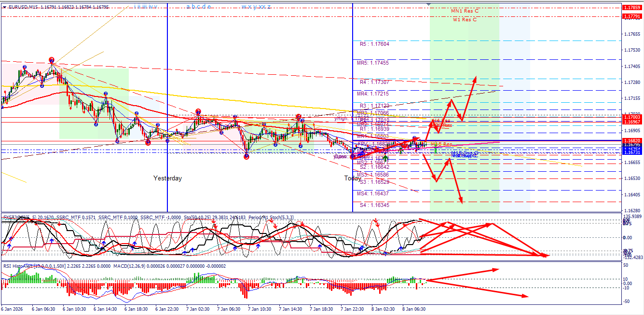Click the '7 Jan 02:30' time label
The image size is (644, 315).
point(197,309)
